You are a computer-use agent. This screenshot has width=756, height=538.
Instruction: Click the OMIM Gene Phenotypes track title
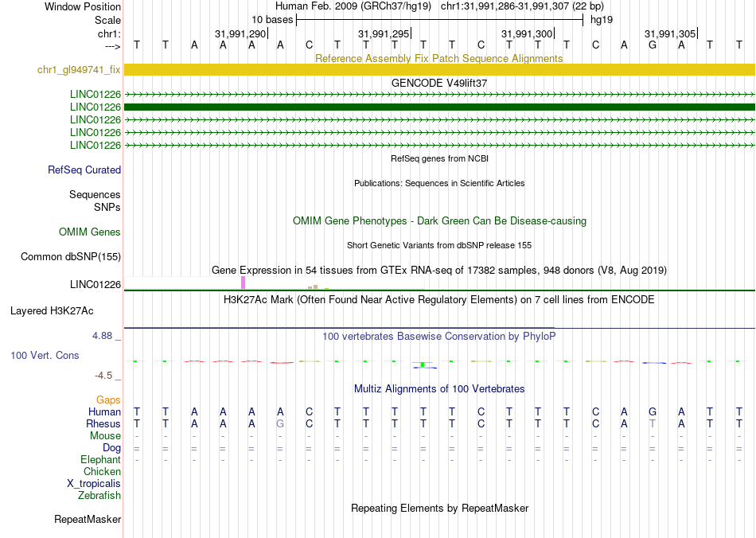tap(439, 220)
